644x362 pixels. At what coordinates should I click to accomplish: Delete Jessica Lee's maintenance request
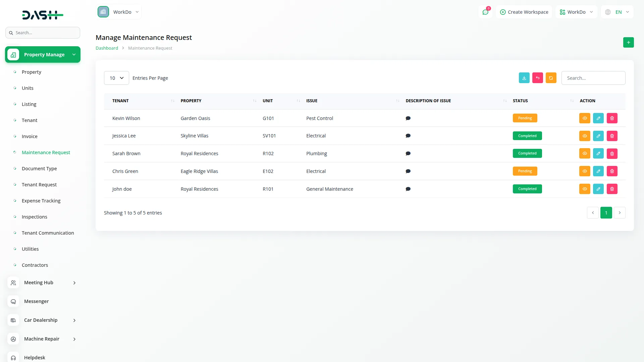612,136
